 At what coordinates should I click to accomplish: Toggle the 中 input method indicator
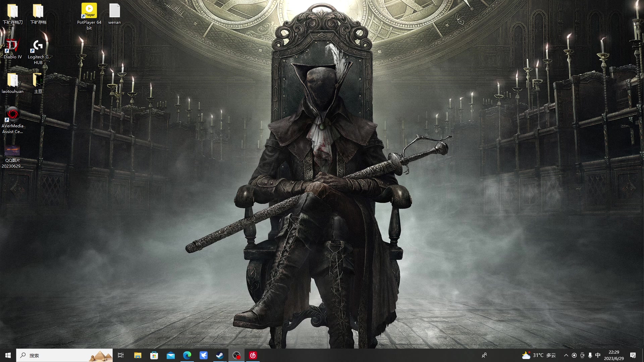(x=598, y=355)
